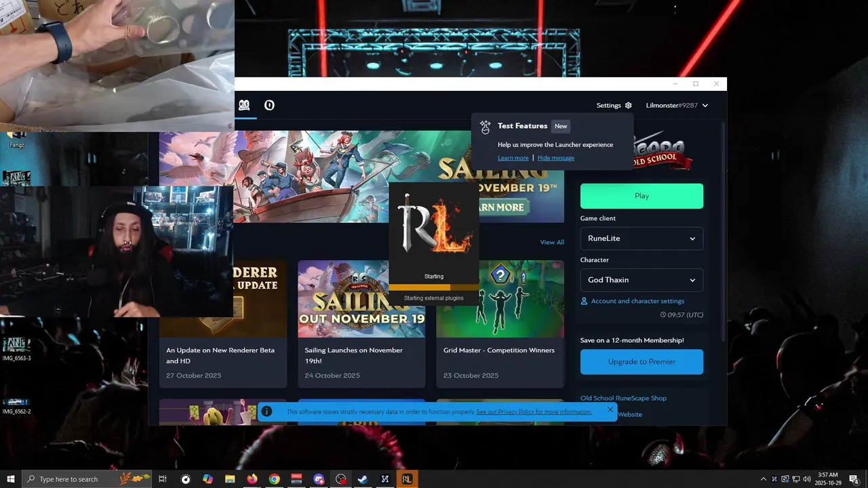
Task: Dismiss the notice with Hide message
Action: tap(556, 158)
